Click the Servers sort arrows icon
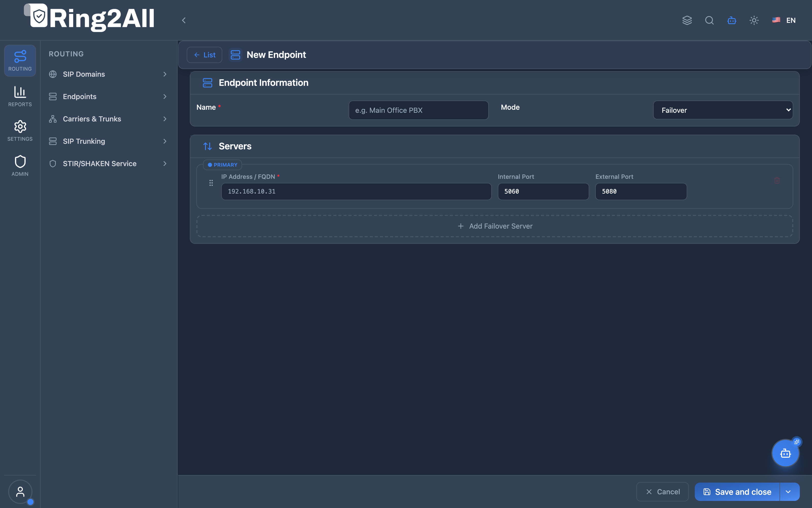The image size is (812, 508). [x=207, y=146]
